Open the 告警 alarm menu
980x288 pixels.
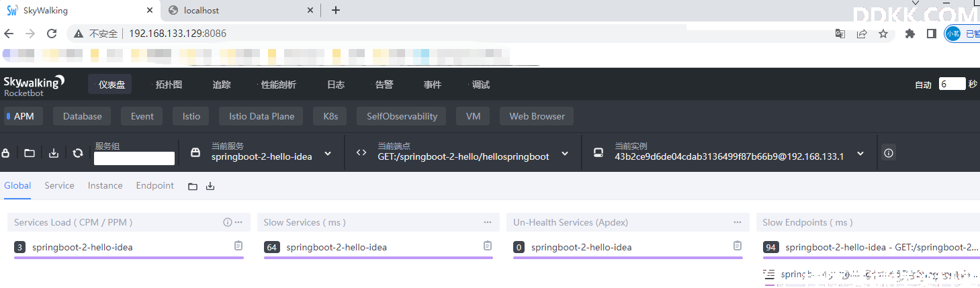pos(384,85)
